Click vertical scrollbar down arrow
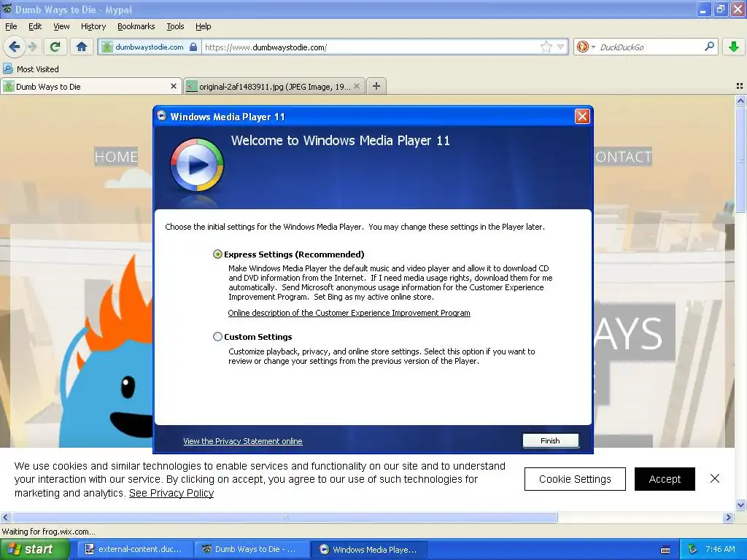747x560 pixels. [740, 505]
